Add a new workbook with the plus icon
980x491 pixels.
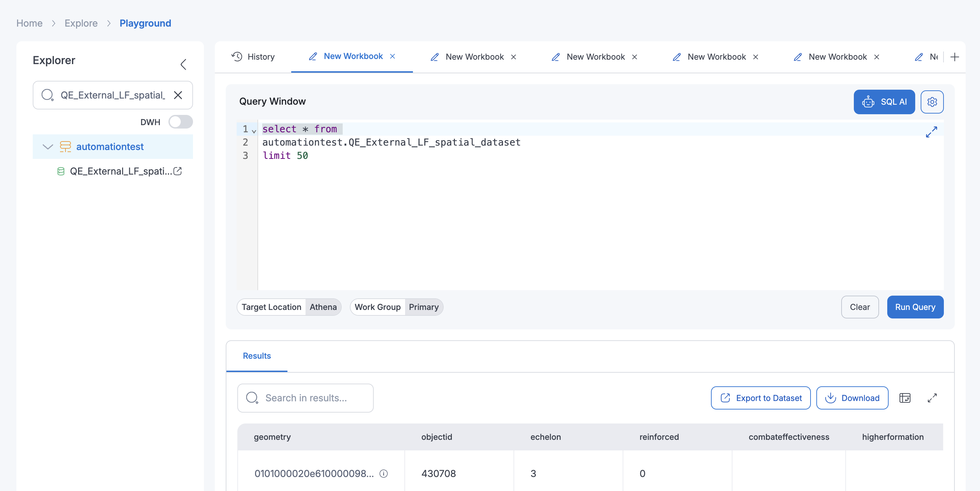(955, 57)
